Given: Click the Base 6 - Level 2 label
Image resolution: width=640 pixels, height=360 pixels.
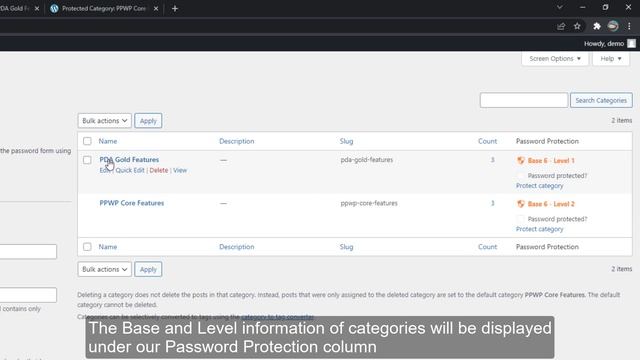Looking at the screenshot, I should 551,204.
